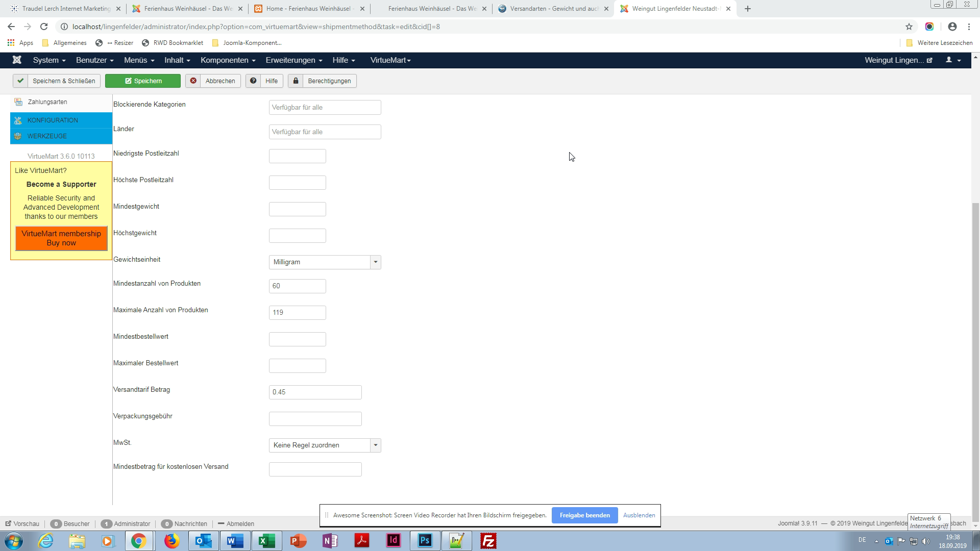Bookmark page with the star icon
The height and width of the screenshot is (551, 980).
click(x=909, y=27)
